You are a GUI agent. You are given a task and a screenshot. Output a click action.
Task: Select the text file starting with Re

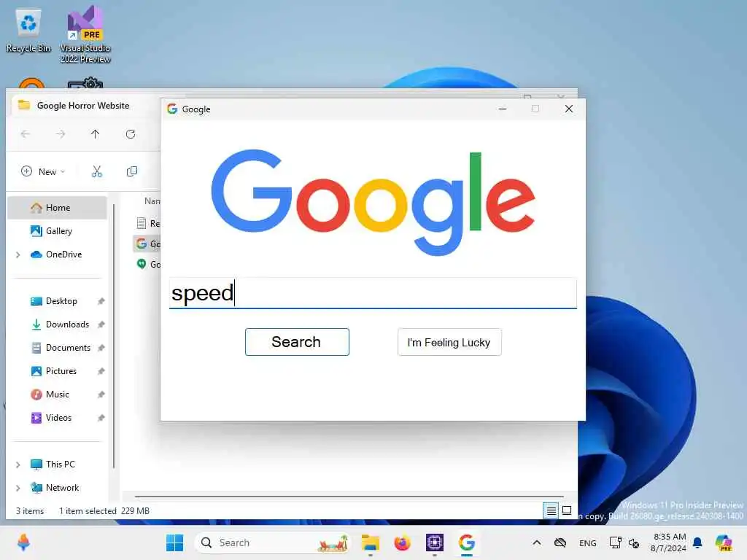[147, 223]
